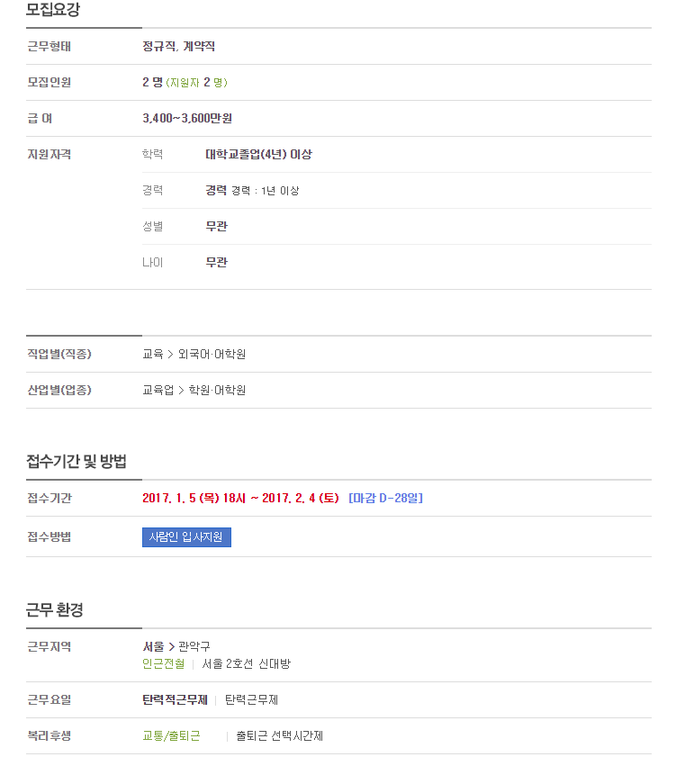
Task: Click the 모집요강 section heading
Action: (53, 10)
